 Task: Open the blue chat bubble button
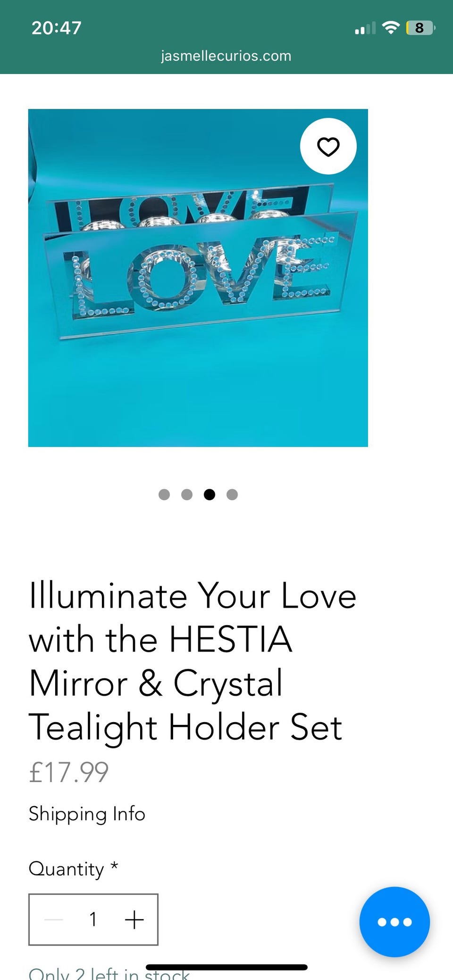click(x=394, y=922)
